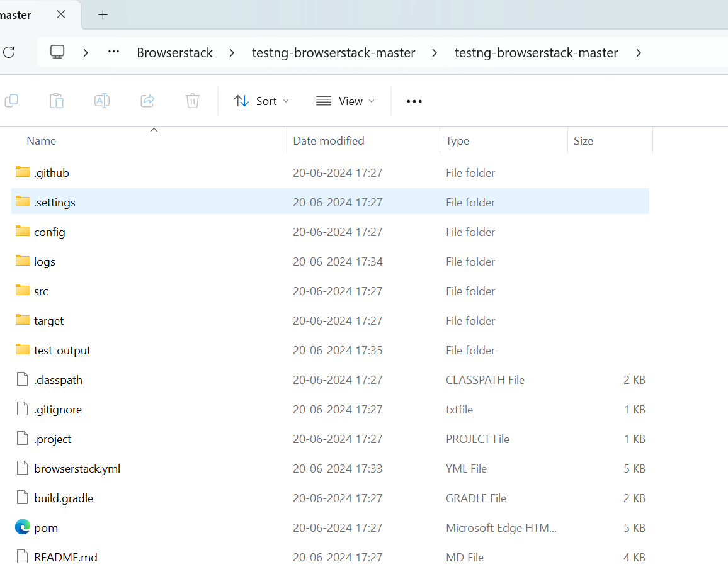Click the Delete trash icon
728x584 pixels.
(x=193, y=101)
